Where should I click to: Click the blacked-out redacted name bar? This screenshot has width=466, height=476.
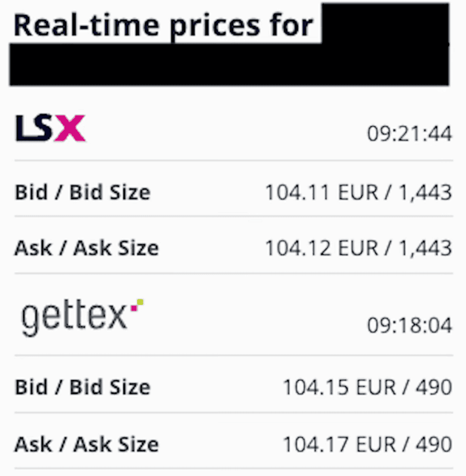[x=229, y=64]
